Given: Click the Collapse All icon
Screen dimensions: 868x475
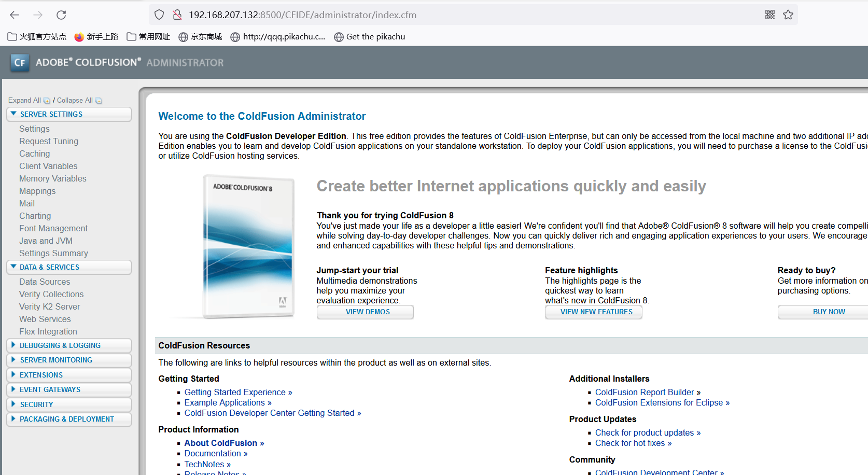Looking at the screenshot, I should click(x=99, y=101).
